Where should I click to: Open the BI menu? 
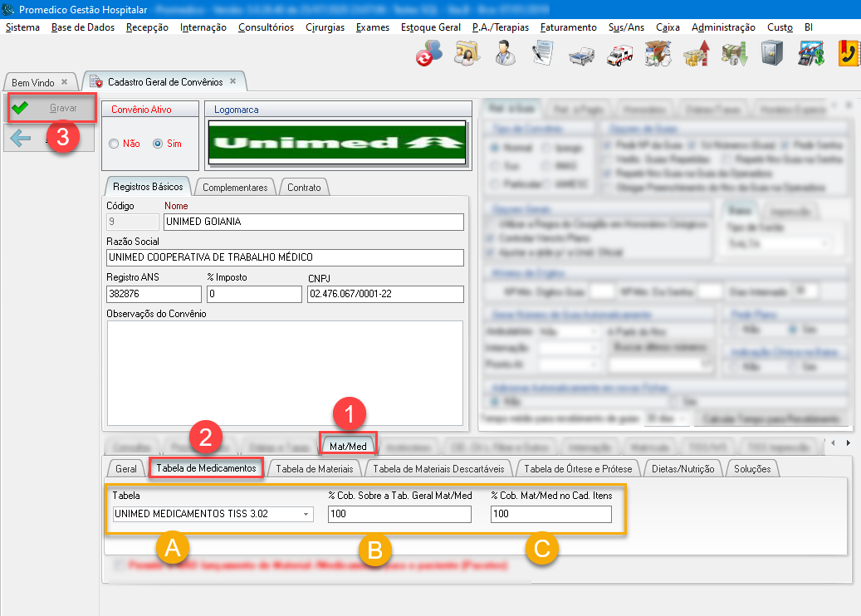pos(809,27)
